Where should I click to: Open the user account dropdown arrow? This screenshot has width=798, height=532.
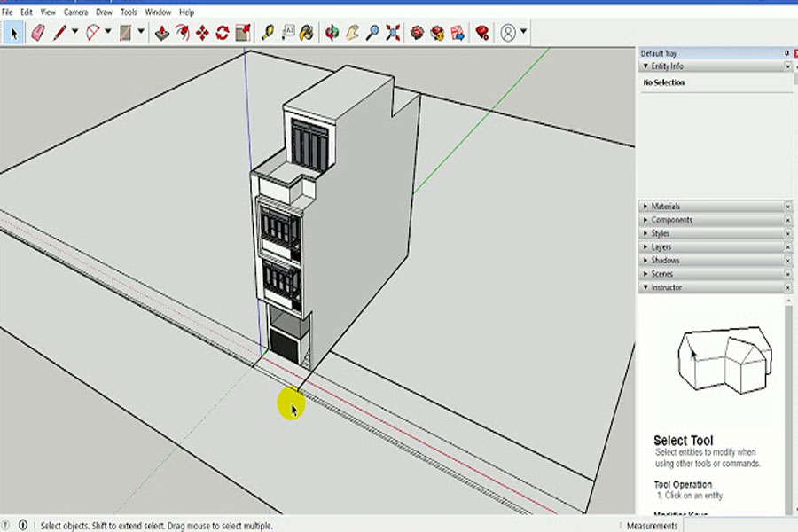click(x=523, y=32)
